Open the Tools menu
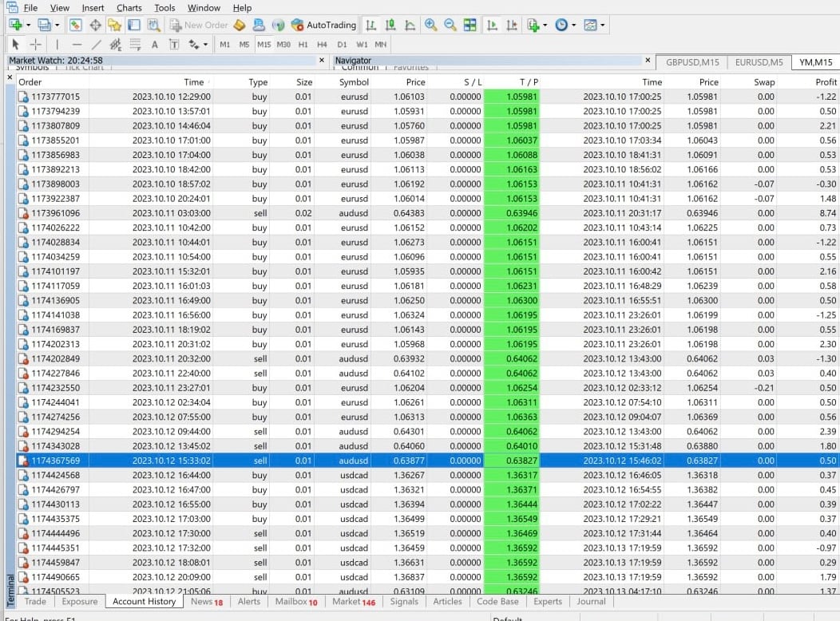 pyautogui.click(x=164, y=7)
